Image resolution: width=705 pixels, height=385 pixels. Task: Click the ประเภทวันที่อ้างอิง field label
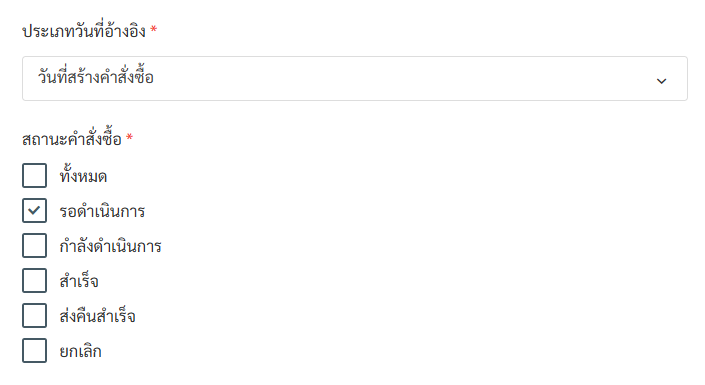coord(84,31)
